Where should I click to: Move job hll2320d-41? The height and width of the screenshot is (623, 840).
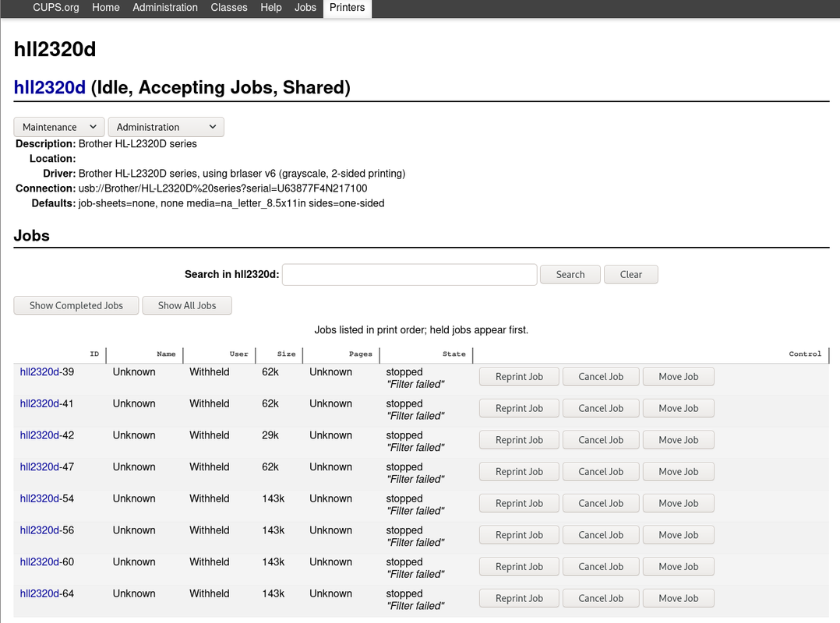(x=678, y=408)
